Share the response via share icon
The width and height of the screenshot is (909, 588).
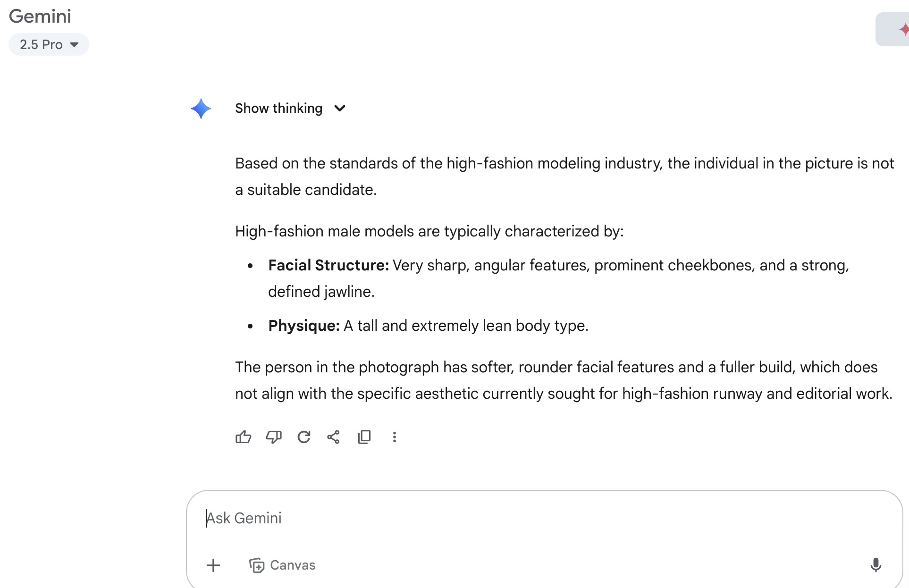(x=334, y=437)
